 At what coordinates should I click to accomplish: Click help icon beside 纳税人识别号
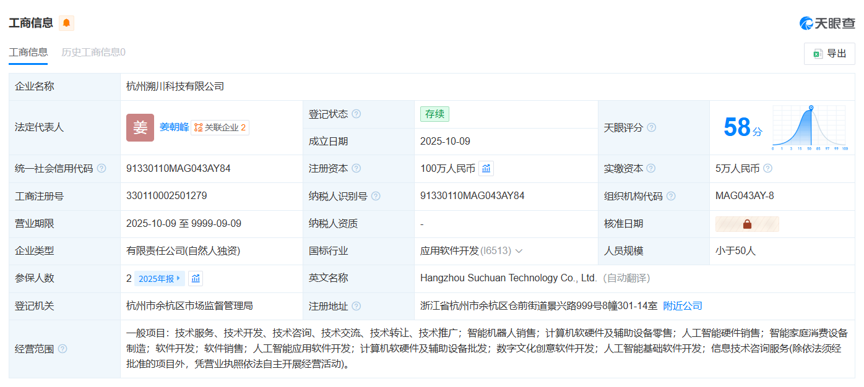tap(376, 196)
